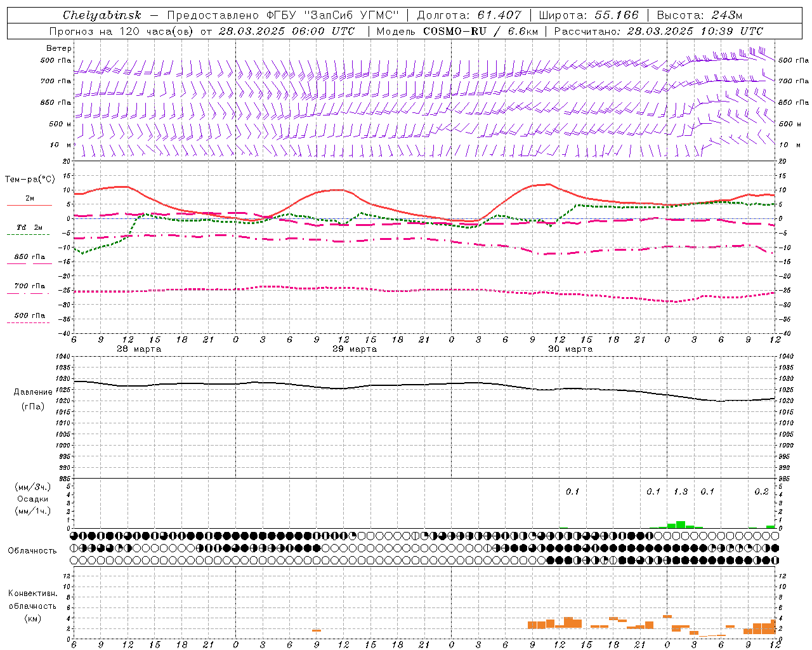812x650 pixels.
Task: Click the Высота: 243м value
Action: point(700,15)
